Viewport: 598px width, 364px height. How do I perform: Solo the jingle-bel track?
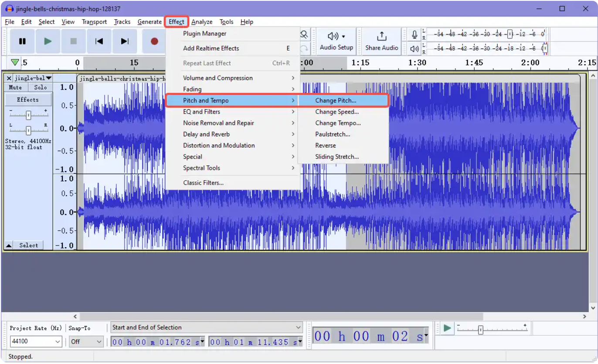pyautogui.click(x=40, y=88)
